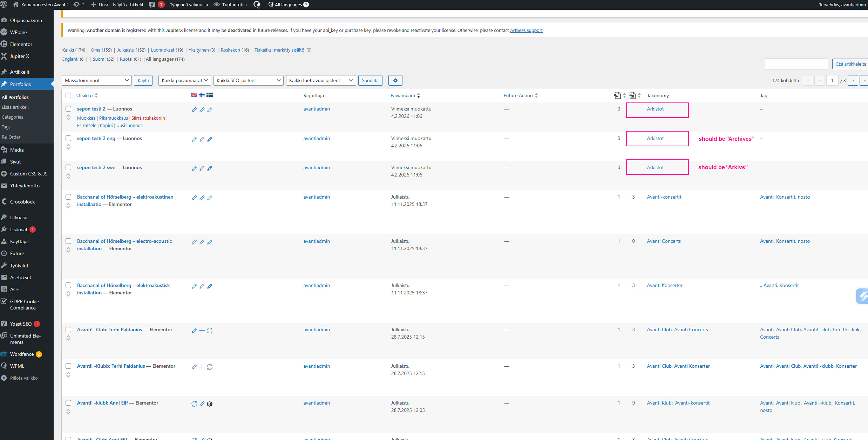
Task: Open the Artbees support link
Action: (526, 31)
